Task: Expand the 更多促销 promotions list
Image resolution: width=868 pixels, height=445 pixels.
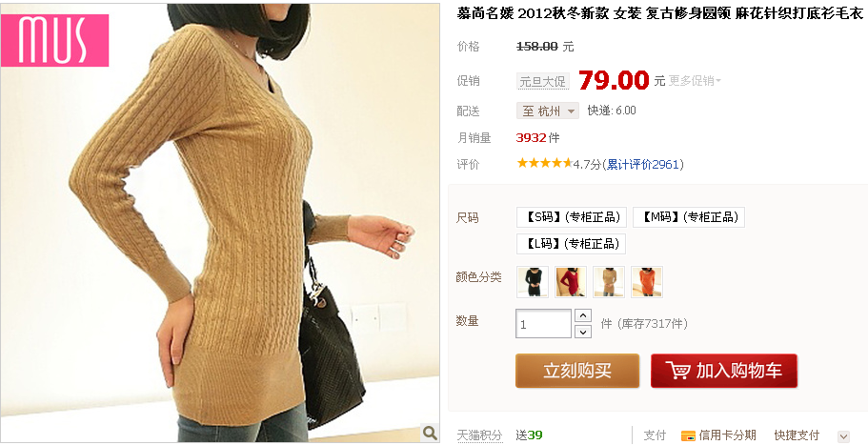Action: (695, 81)
